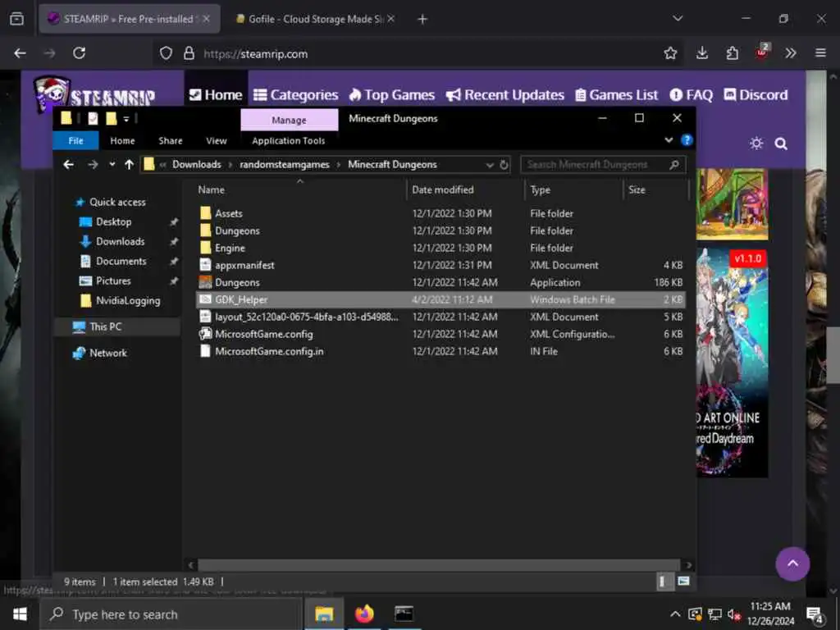Bookmark this page with the star icon
Screen dimensions: 840x630
670,53
